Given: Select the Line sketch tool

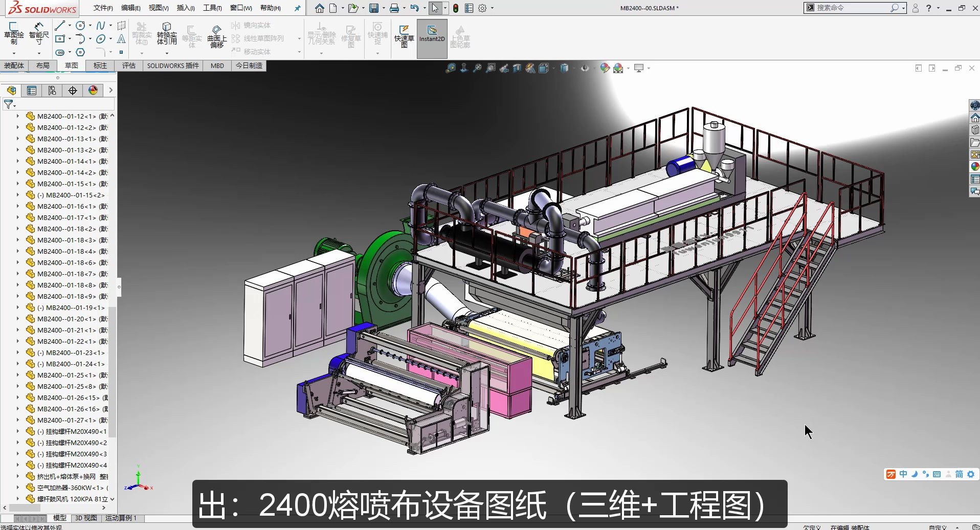Looking at the screenshot, I should 60,26.
